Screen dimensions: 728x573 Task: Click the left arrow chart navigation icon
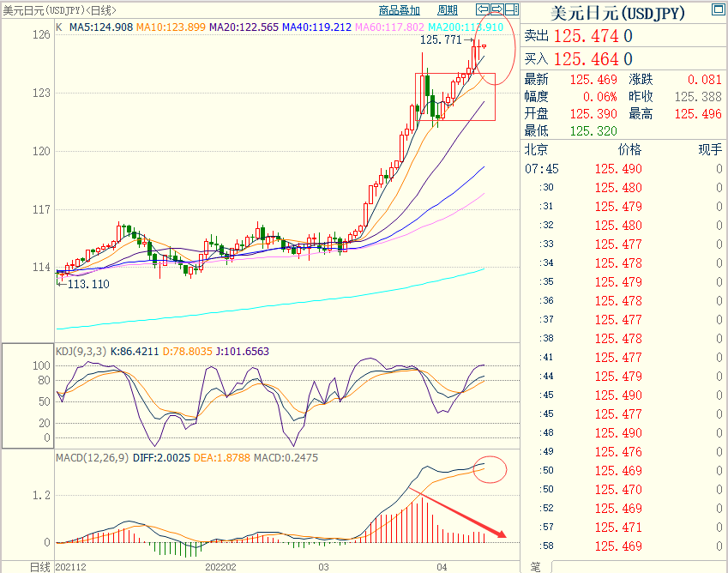click(x=483, y=9)
